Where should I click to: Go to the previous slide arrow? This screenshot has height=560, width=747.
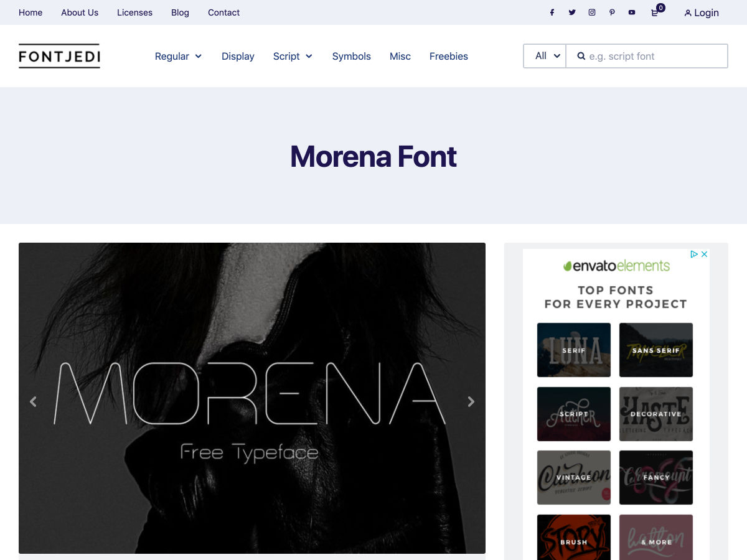[33, 401]
